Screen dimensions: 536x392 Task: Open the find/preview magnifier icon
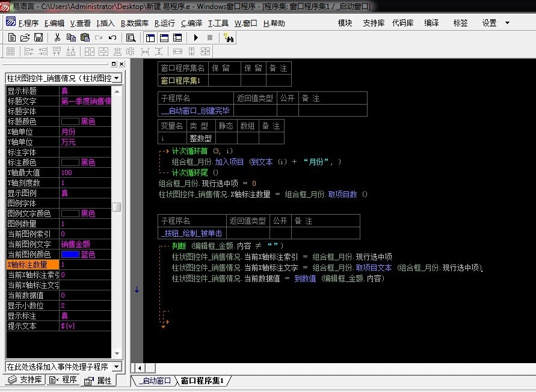pos(131,38)
